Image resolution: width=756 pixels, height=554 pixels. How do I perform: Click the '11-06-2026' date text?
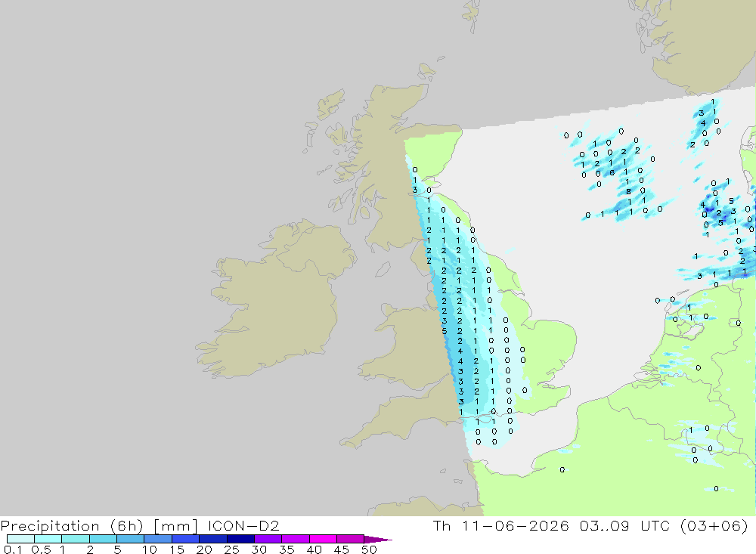coord(516,525)
